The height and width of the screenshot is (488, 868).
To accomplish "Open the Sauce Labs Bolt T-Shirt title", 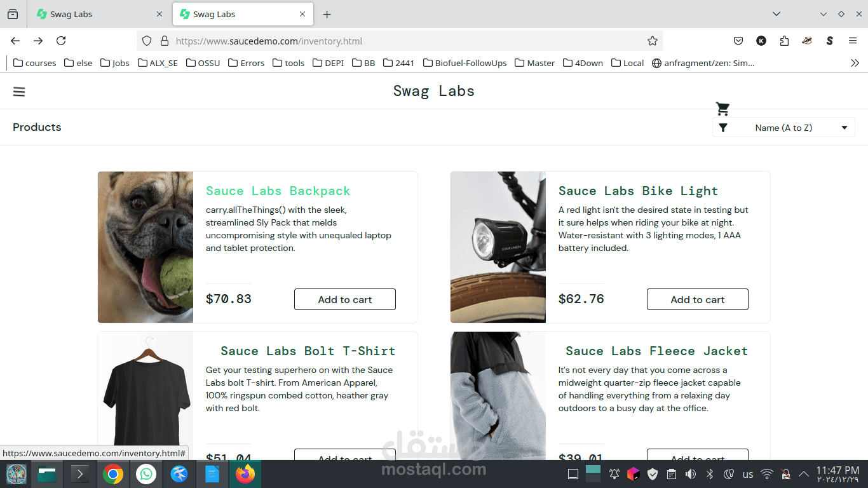I will [x=308, y=351].
